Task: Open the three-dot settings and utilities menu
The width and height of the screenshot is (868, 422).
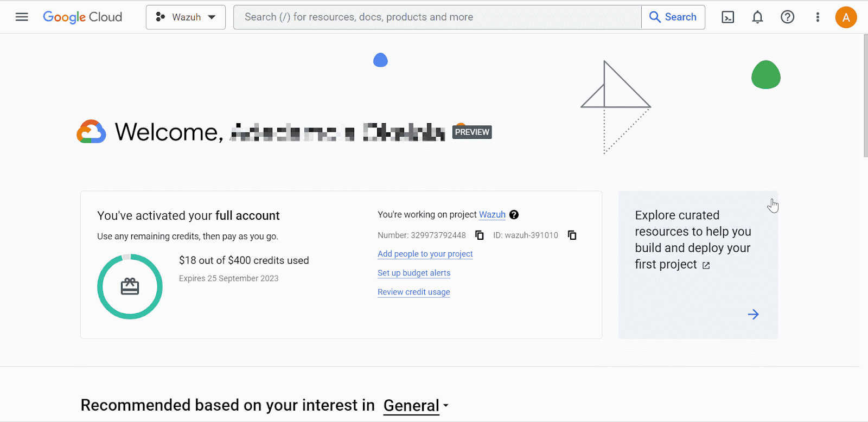Action: tap(818, 17)
